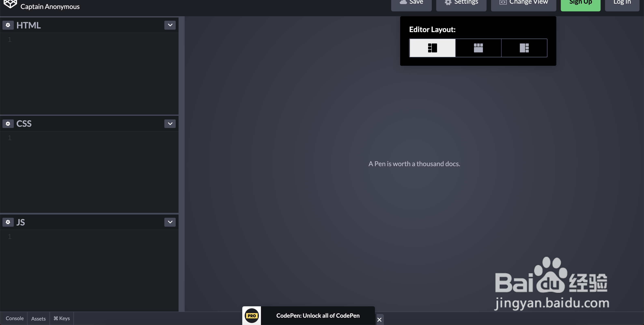Select the right-side editor layout option

(x=524, y=48)
